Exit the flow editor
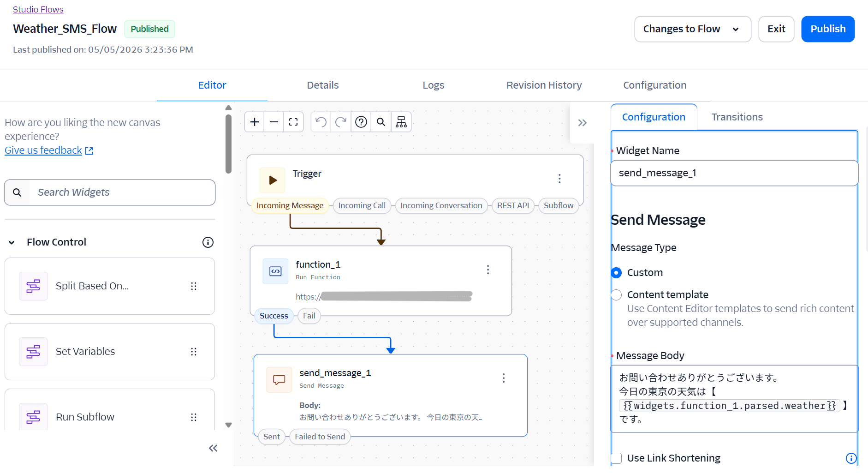 tap(776, 29)
